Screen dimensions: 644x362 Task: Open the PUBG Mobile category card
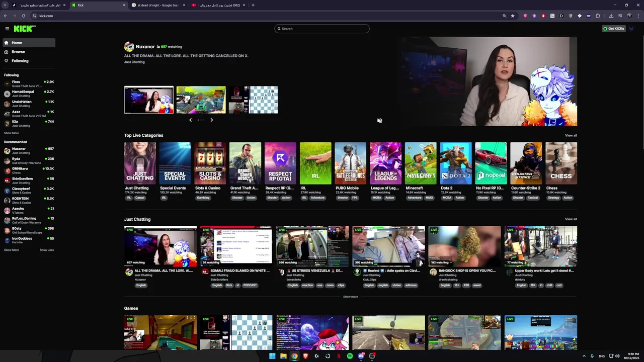(x=350, y=163)
